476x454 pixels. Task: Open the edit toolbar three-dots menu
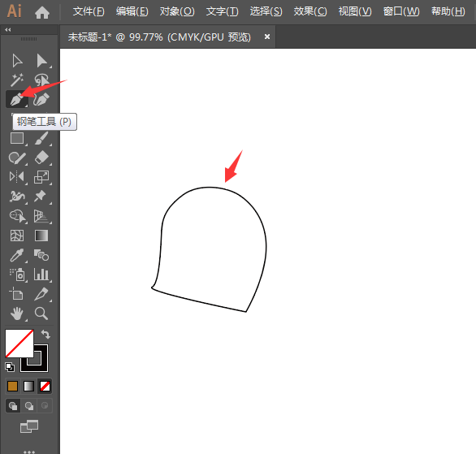29,452
